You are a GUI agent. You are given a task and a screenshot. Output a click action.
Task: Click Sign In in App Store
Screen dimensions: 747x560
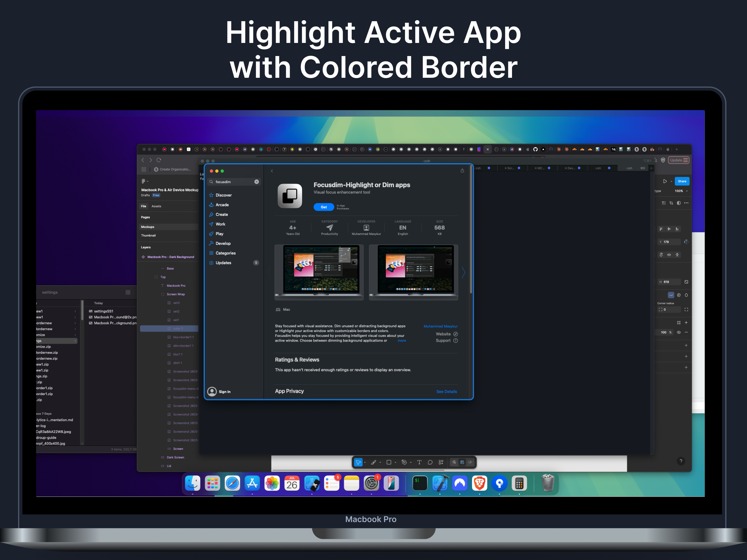225,392
